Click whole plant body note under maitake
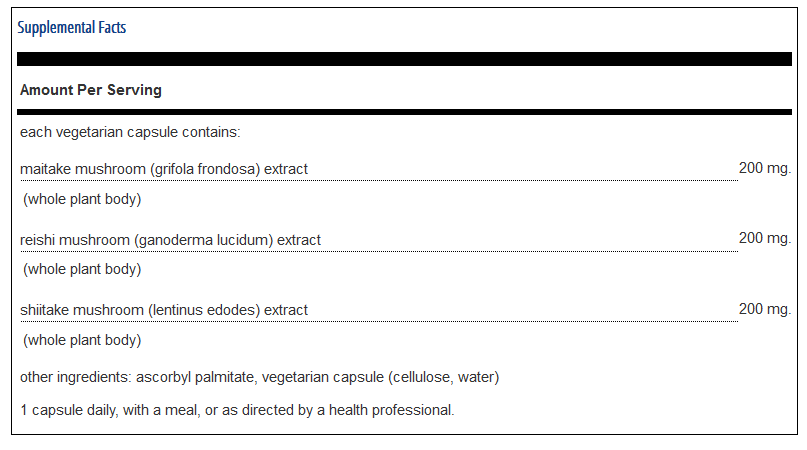This screenshot has width=807, height=450. click(82, 199)
